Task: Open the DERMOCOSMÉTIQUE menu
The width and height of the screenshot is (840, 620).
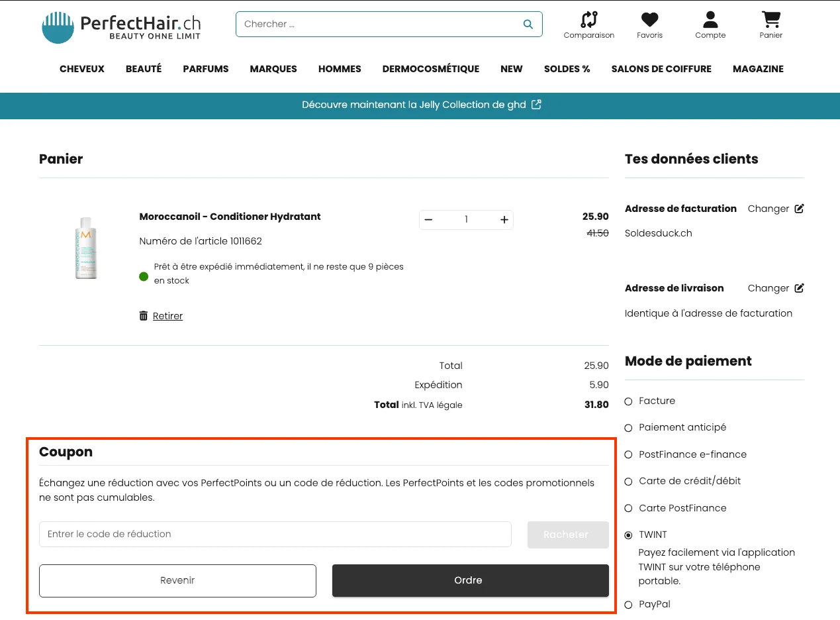Action: (x=431, y=69)
